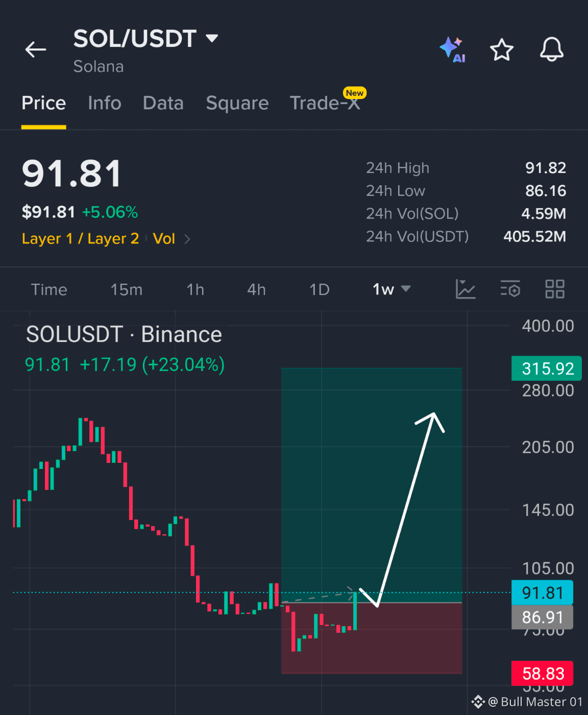Click the 145.00 price axis label
Viewport: 588px width, 715px height.
548,510
